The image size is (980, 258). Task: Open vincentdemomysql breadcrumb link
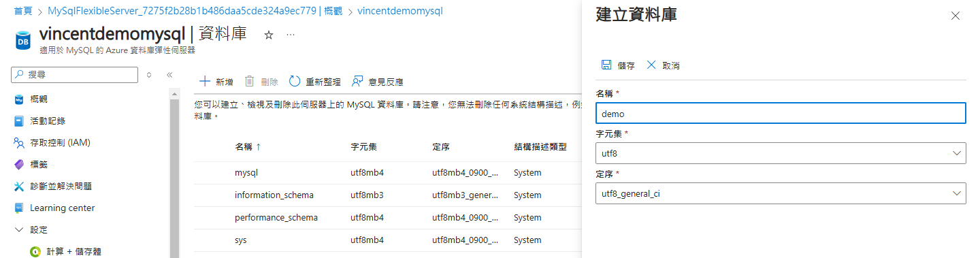[x=399, y=12]
